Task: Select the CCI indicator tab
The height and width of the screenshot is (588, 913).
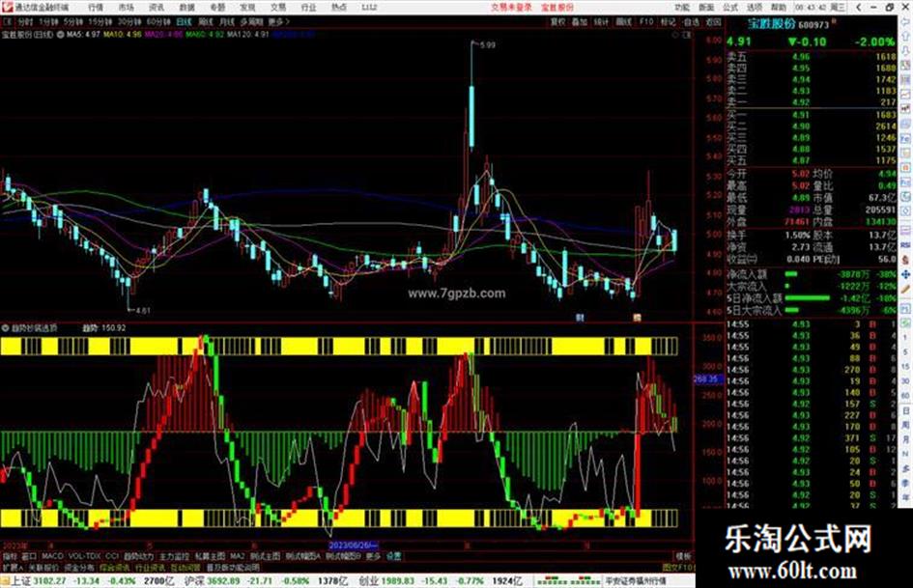Action: click(112, 556)
